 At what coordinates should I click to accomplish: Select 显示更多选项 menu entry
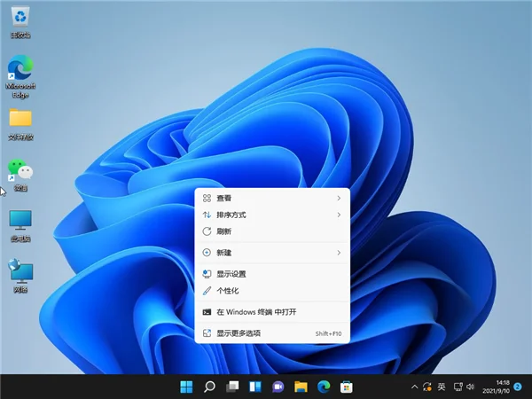click(272, 333)
